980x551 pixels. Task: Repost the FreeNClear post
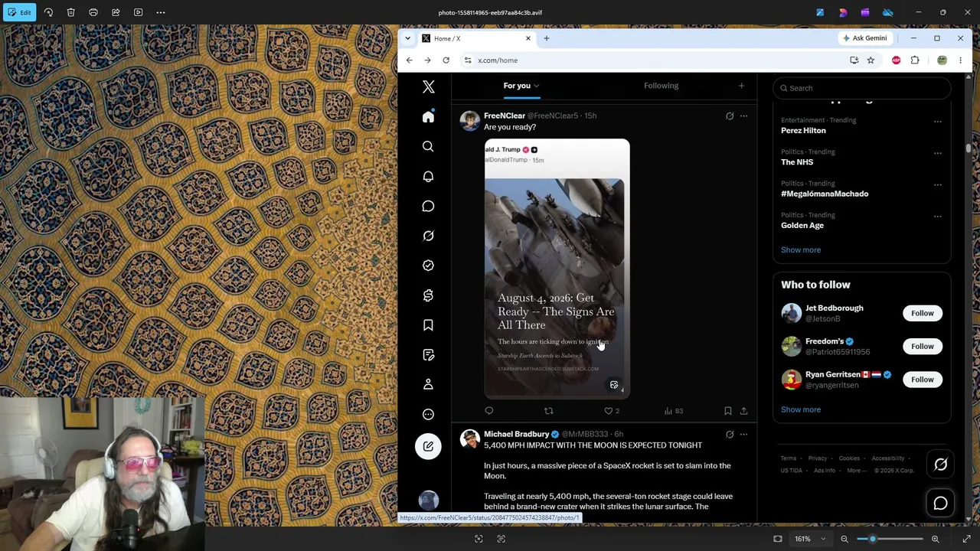click(548, 411)
